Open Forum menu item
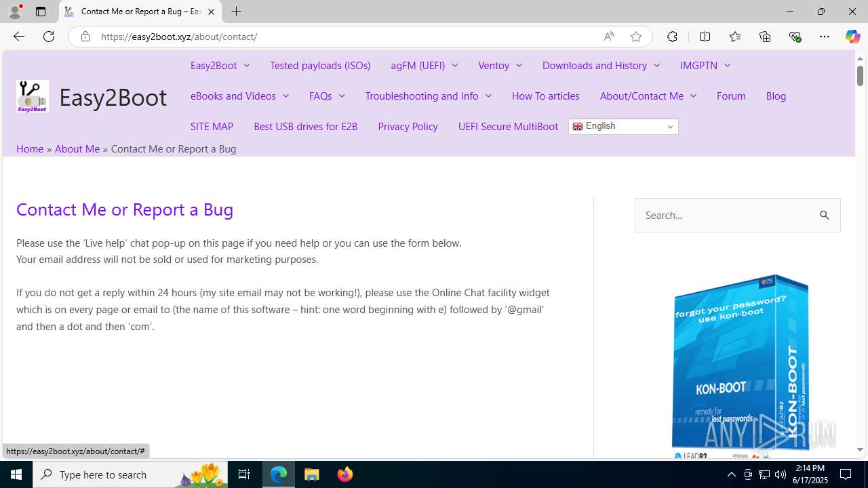 (731, 96)
